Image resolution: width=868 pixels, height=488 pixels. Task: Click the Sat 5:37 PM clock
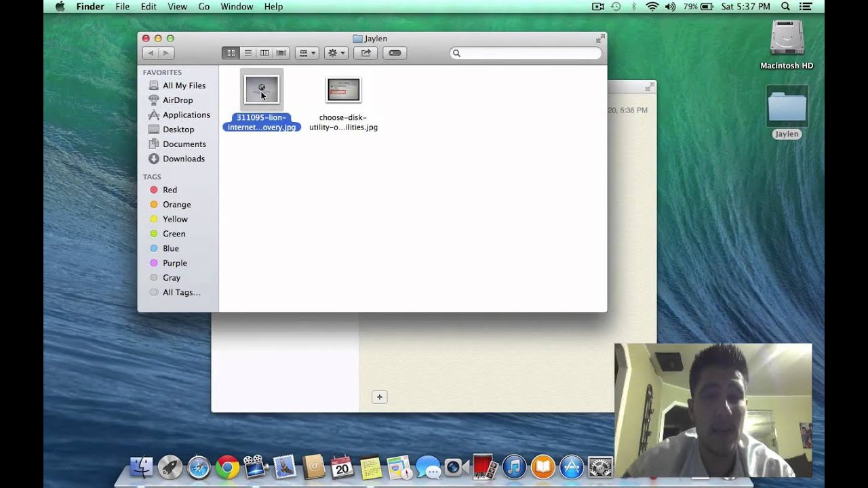click(x=746, y=6)
